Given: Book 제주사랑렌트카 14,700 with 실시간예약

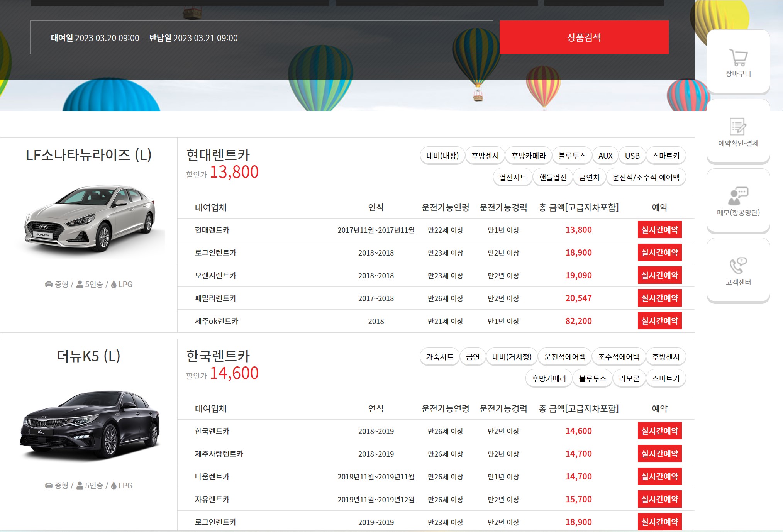Looking at the screenshot, I should (659, 454).
